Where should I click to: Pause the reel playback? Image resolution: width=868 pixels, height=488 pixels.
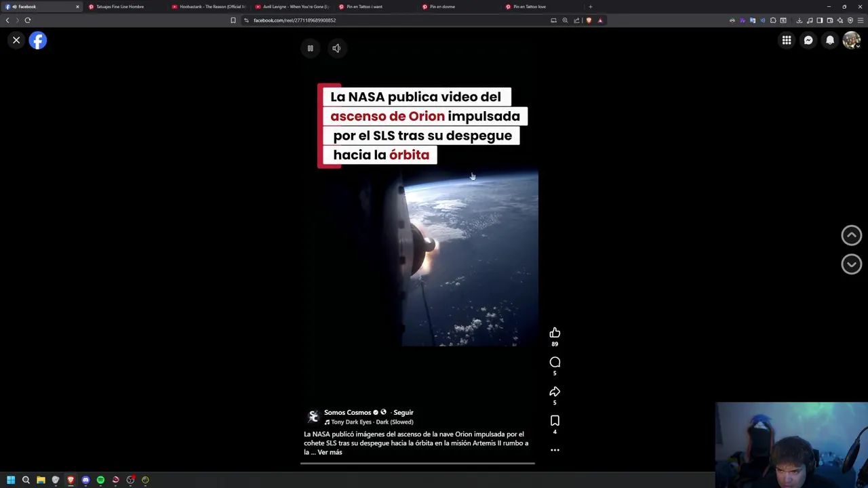click(310, 48)
